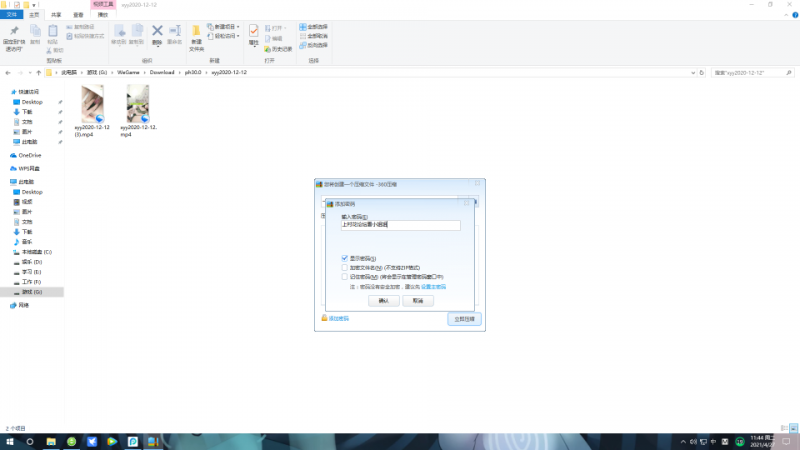Enable the encrypt file names checkbox

(x=345, y=267)
